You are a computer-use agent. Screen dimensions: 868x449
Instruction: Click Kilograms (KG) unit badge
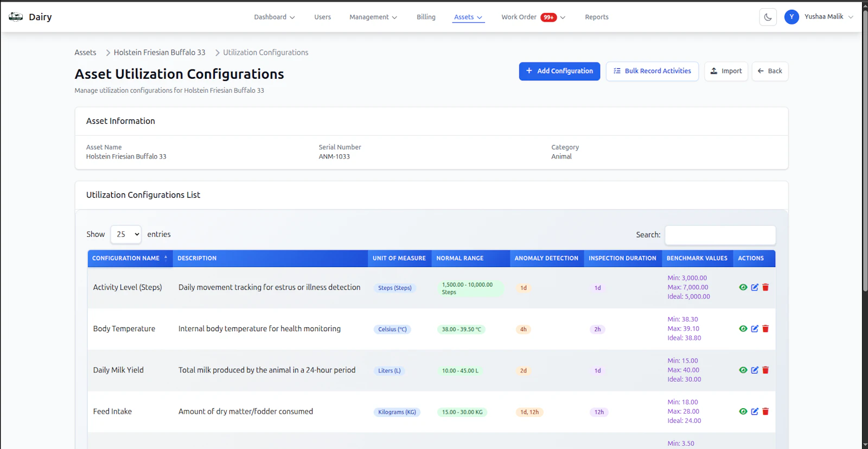tap(397, 412)
